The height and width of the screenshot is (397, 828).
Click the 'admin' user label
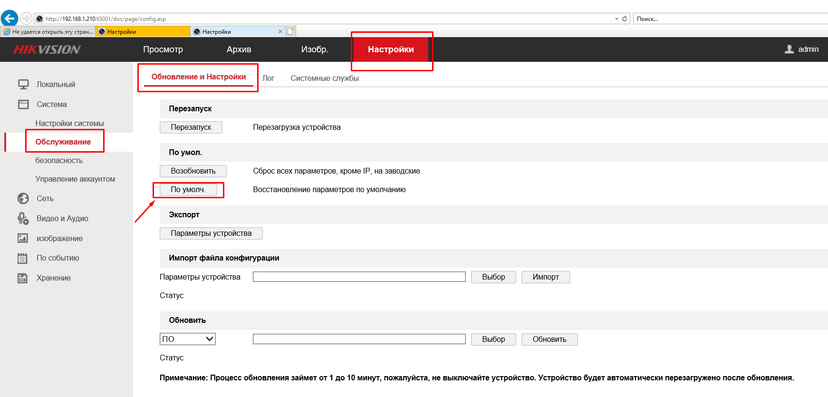coord(808,49)
